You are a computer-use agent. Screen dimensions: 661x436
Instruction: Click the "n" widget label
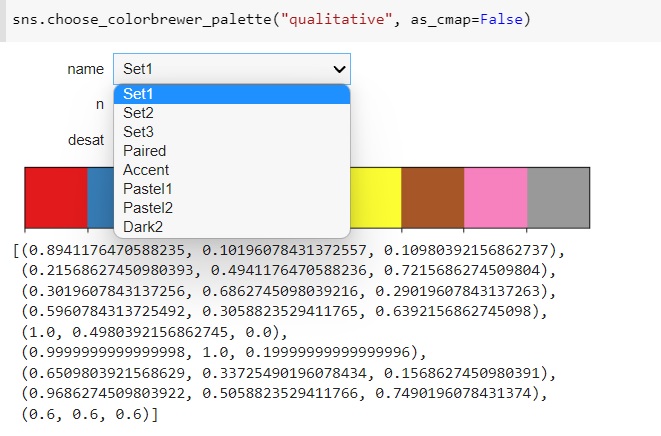click(98, 104)
